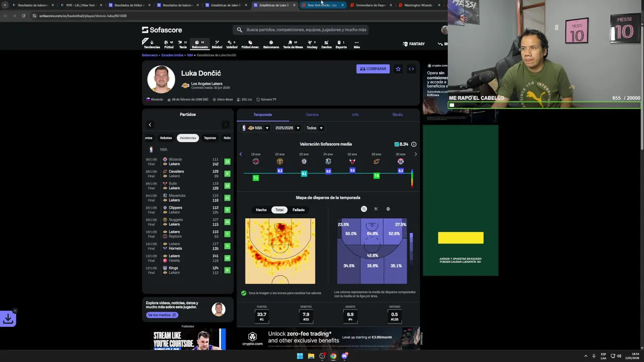The height and width of the screenshot is (362, 644).
Task: Open the NBA league dropdown
Action: (x=256, y=128)
